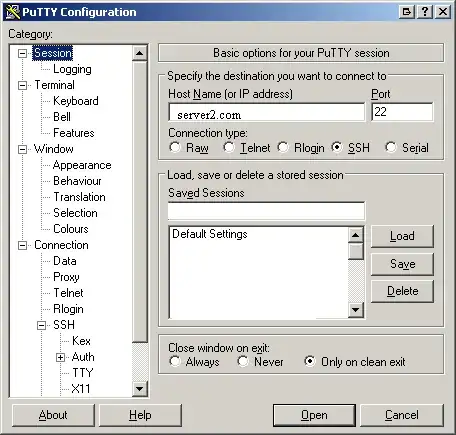Click the Cancel button
The width and height of the screenshot is (456, 435).
[x=402, y=415]
